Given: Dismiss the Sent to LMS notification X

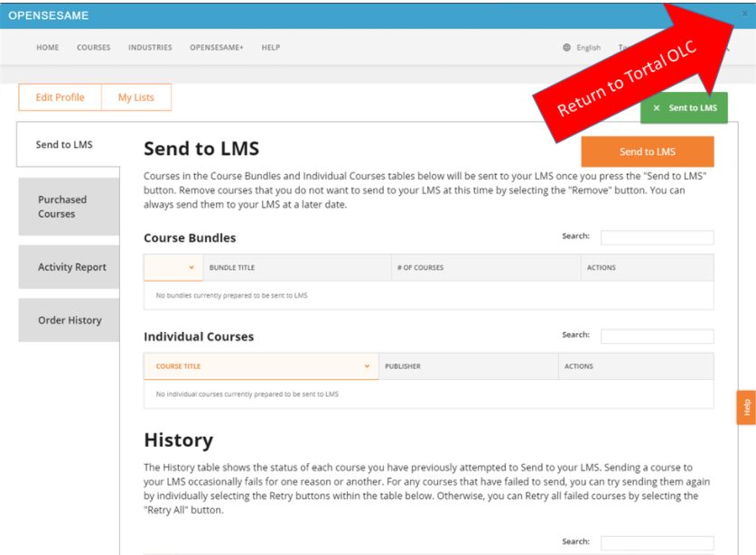Looking at the screenshot, I should click(x=657, y=108).
